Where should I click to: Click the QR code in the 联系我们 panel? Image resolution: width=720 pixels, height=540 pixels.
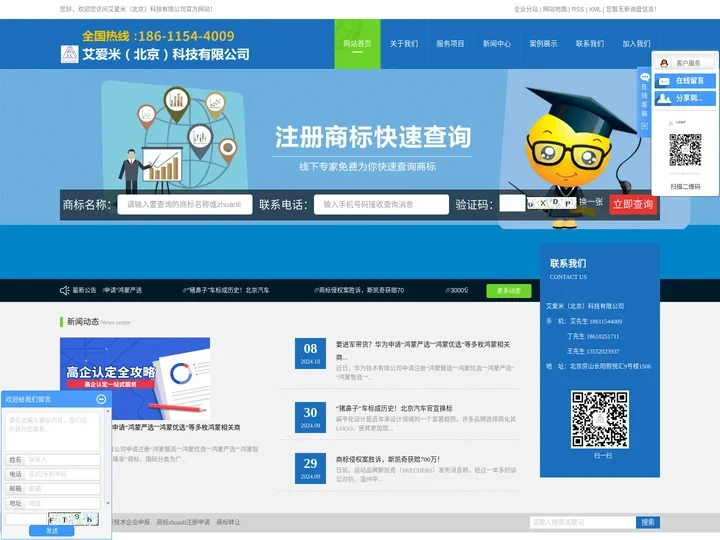click(600, 419)
